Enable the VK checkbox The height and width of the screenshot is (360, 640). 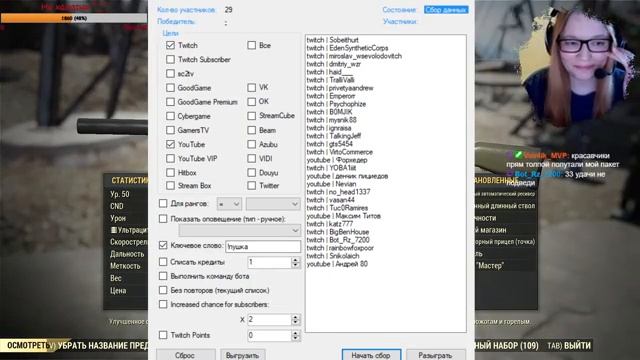point(251,87)
